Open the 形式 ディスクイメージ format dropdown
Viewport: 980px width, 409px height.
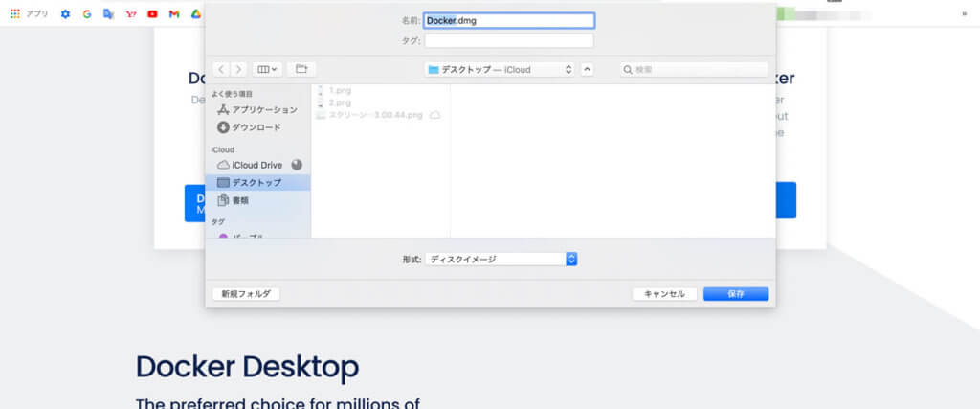click(x=501, y=259)
